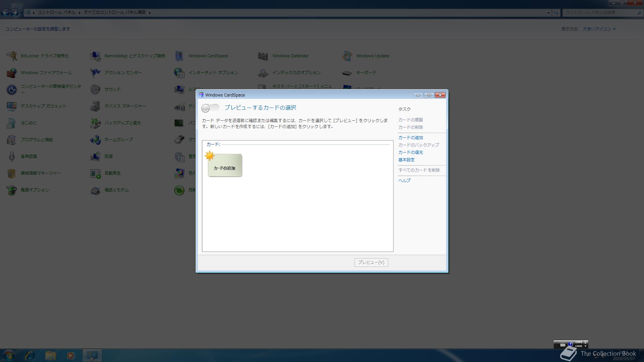Click コントロール パネル breadcrumb segment
This screenshot has width=644, height=362.
(x=56, y=12)
